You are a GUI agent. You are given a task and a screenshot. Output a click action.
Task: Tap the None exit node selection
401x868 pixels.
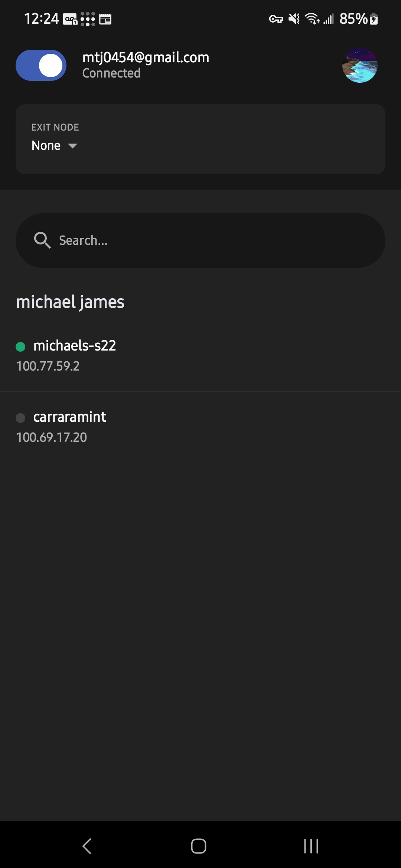[x=46, y=145]
